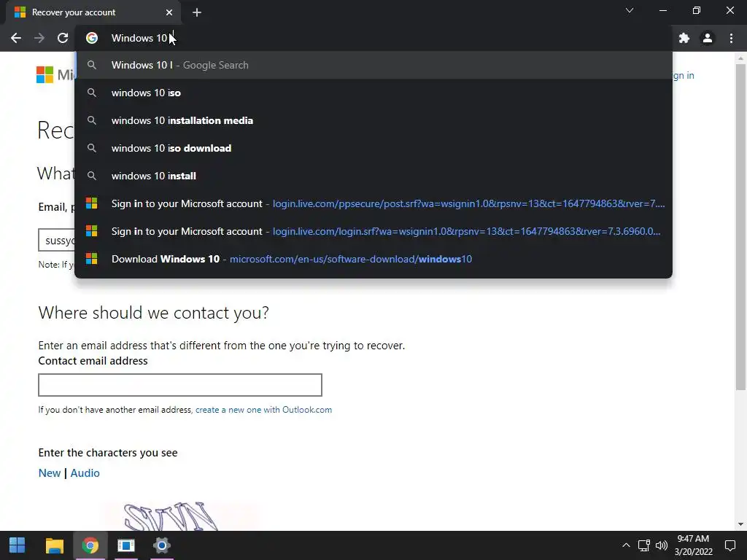747x560 pixels.
Task: Choose the 'windows 10 iso' suggestion
Action: click(373, 93)
